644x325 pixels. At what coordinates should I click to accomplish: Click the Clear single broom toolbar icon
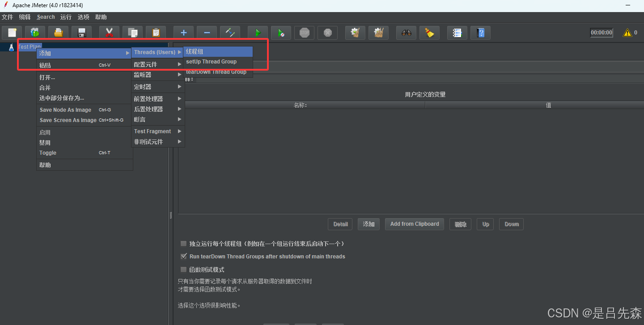click(x=355, y=33)
